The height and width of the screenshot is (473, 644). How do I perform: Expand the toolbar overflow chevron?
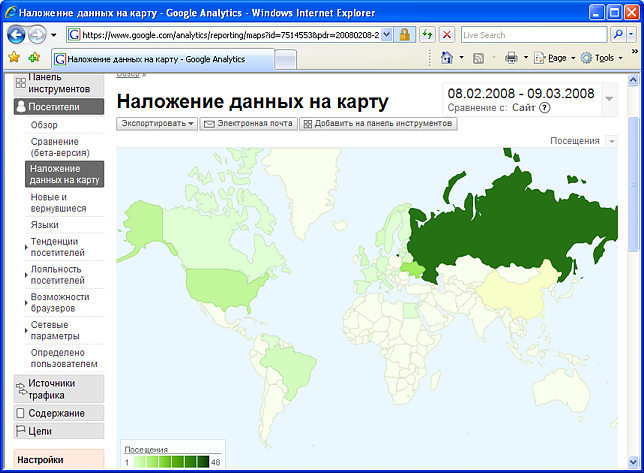[x=635, y=52]
